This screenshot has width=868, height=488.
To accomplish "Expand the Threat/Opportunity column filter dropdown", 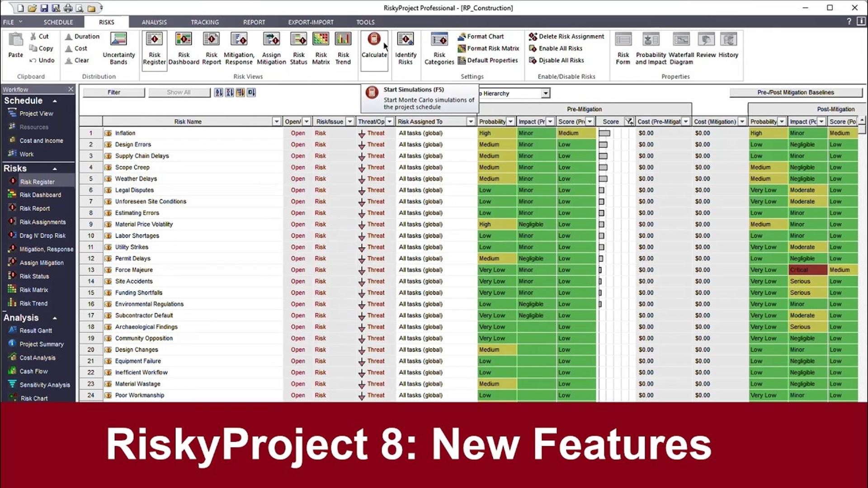I will point(389,122).
